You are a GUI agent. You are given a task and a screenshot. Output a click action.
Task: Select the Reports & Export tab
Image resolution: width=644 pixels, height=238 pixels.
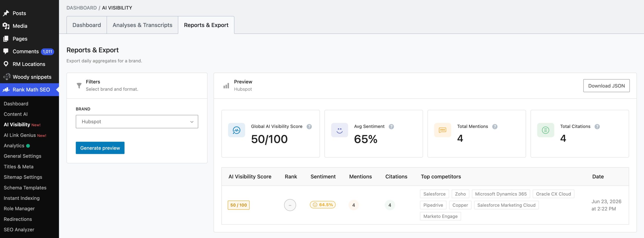point(206,25)
